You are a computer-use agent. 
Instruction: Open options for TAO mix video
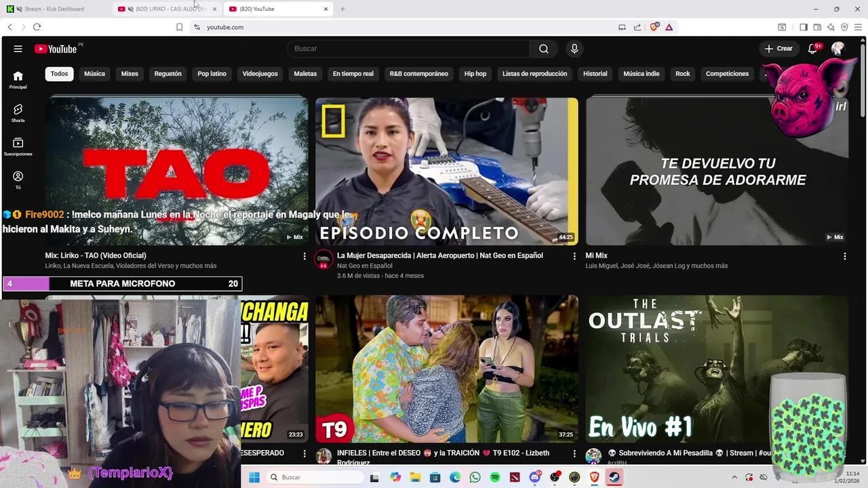[304, 256]
